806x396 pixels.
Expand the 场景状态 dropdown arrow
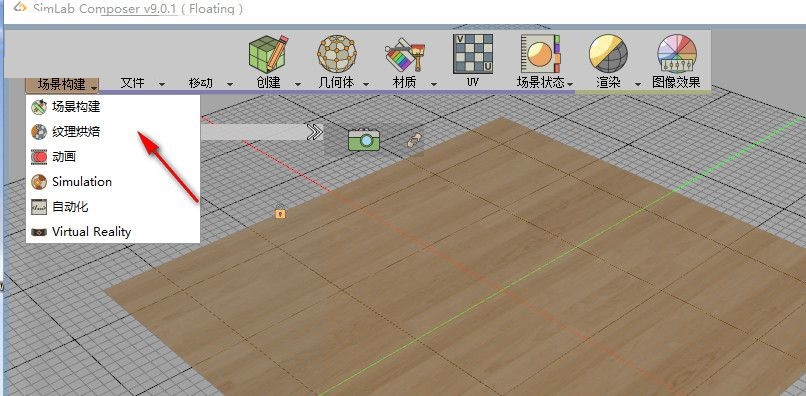click(x=570, y=84)
